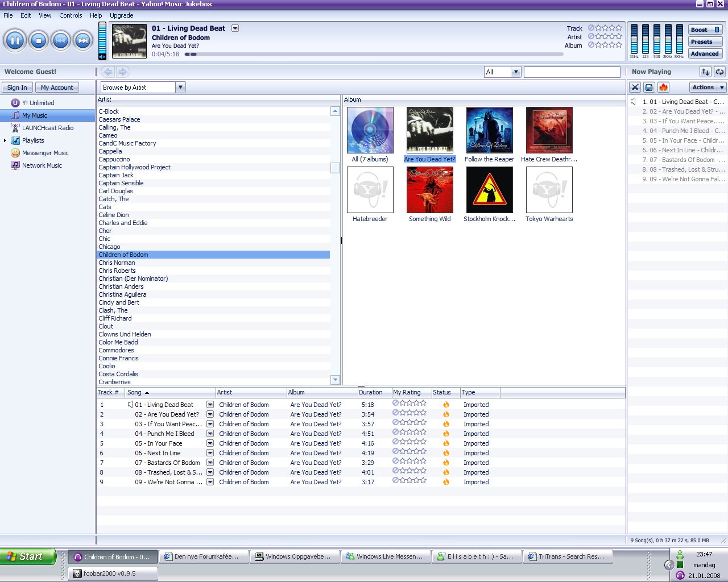Open song menu arrow for 06 - Next In Line

(x=210, y=453)
